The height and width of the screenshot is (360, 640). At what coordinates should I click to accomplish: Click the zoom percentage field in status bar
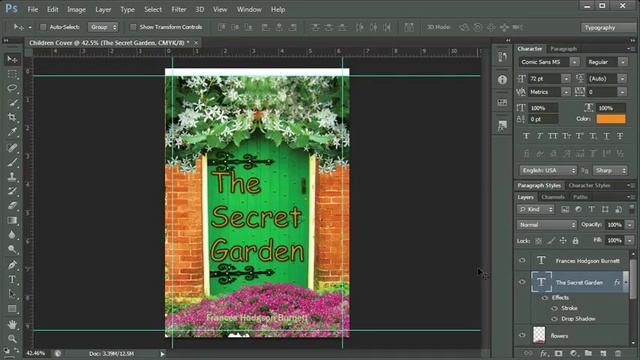(x=37, y=353)
